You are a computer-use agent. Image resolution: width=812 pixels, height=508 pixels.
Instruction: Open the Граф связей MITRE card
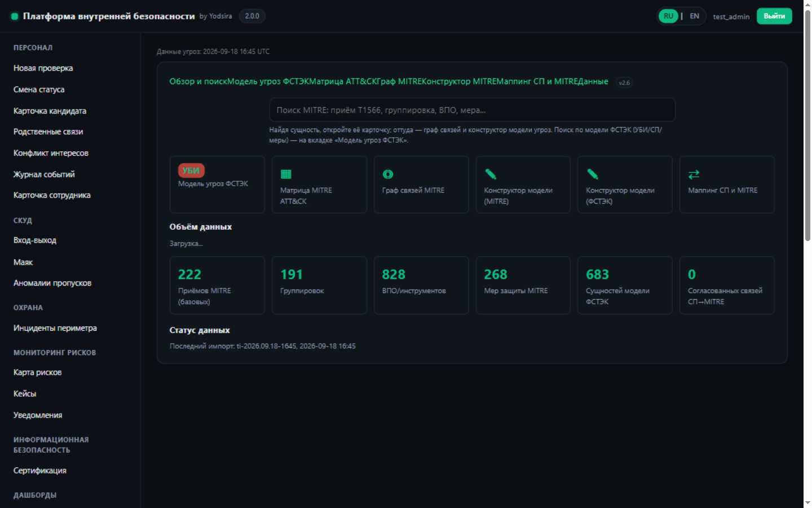[x=421, y=185]
